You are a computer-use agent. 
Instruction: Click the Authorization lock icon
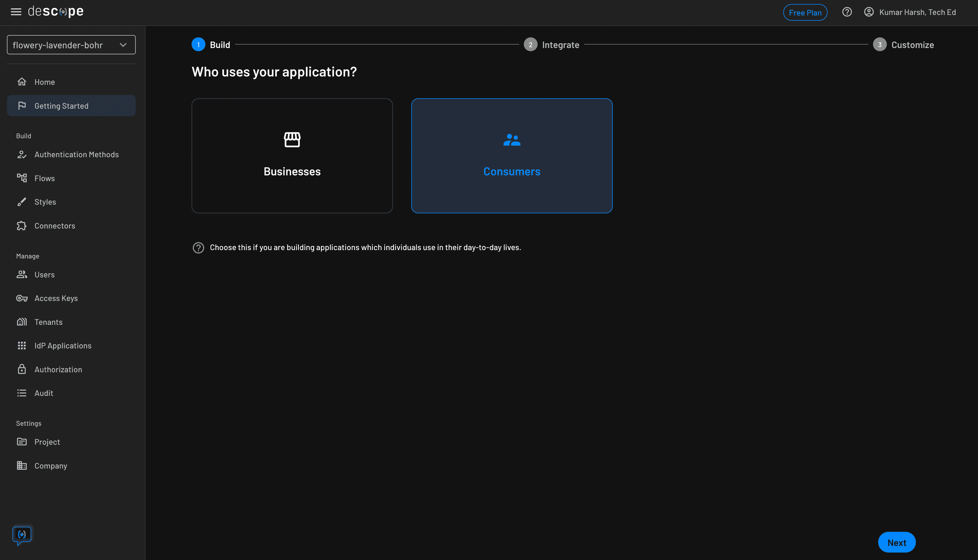22,369
